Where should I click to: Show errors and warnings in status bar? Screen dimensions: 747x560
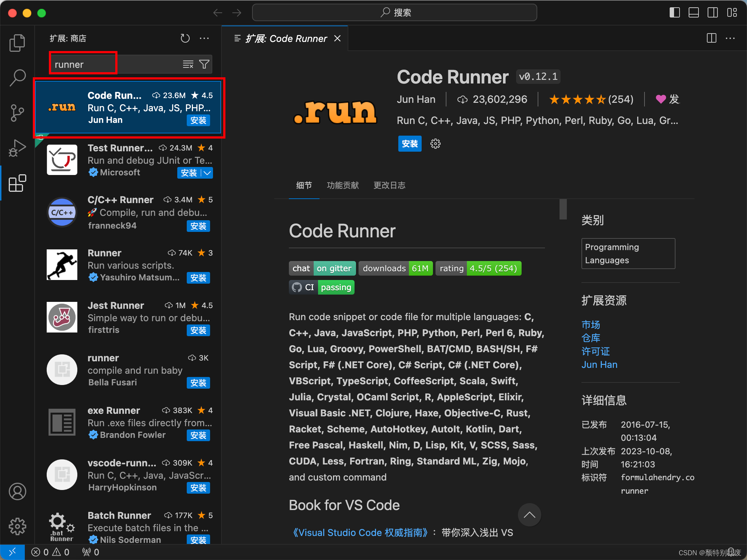[x=50, y=552]
